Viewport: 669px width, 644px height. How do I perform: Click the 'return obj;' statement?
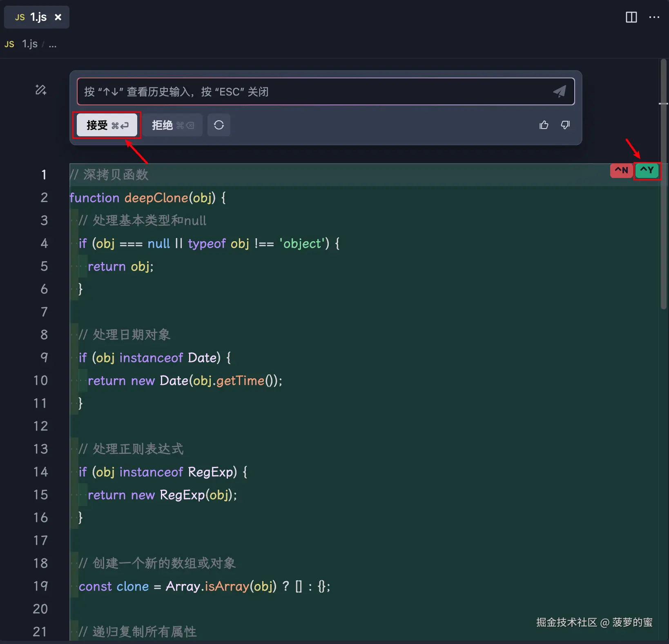pyautogui.click(x=120, y=266)
